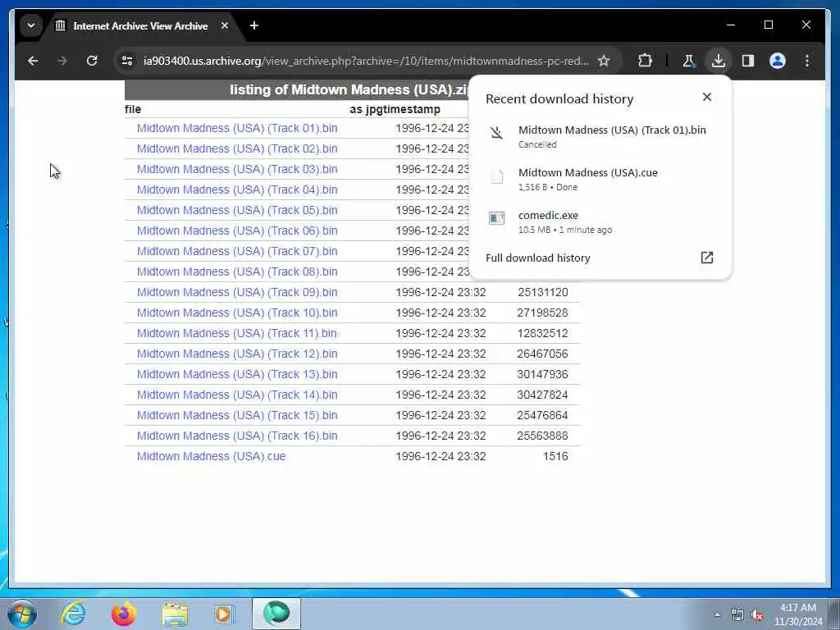Open Track 16.bin file link
The image size is (840, 630).
237,436
